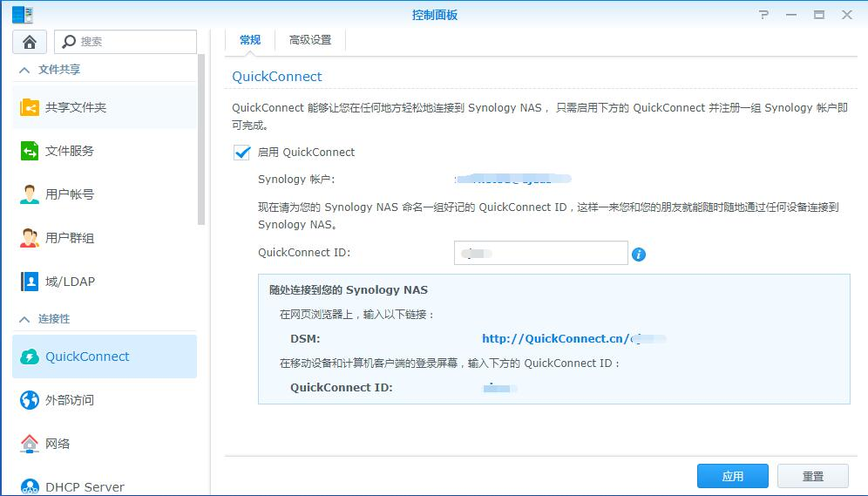
Task: Collapse the 文件共享 section
Action: [24, 70]
